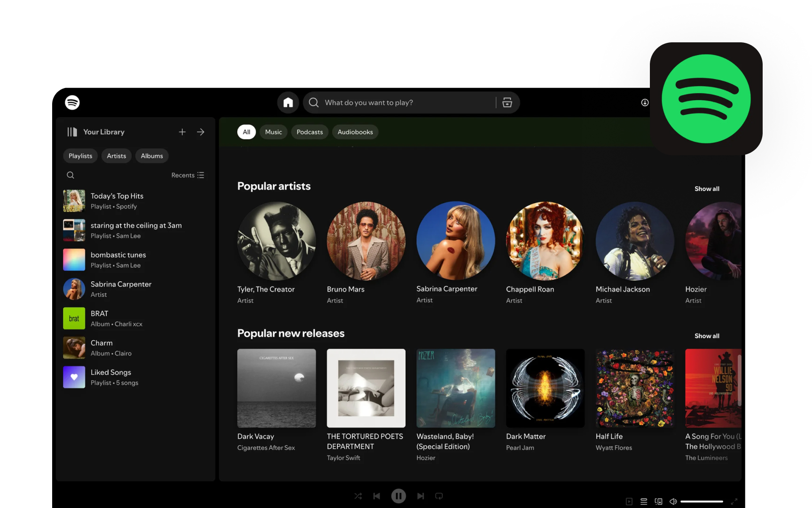Click the Popular artists heading
Image resolution: width=812 pixels, height=508 pixels.
pyautogui.click(x=274, y=186)
